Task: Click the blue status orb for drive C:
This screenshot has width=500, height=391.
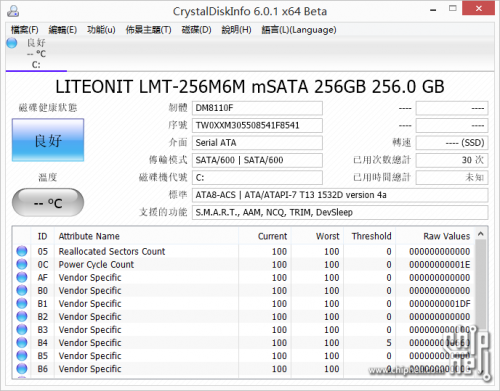Action: (x=12, y=43)
